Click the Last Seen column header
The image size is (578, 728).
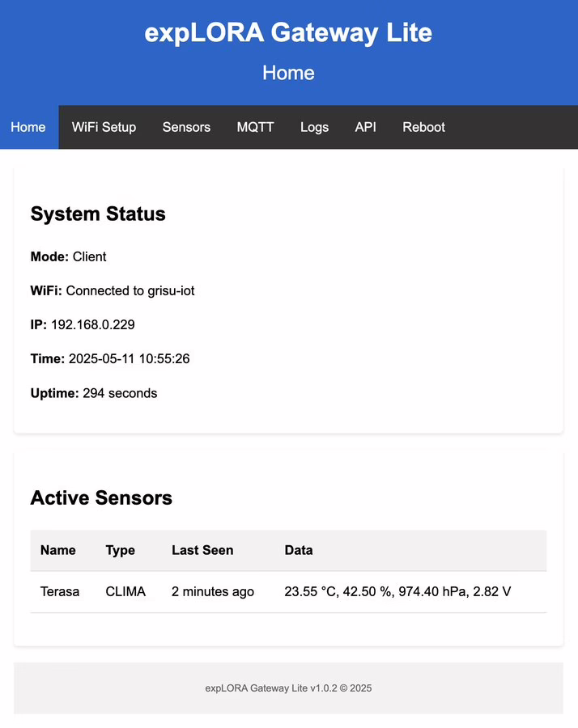click(202, 550)
